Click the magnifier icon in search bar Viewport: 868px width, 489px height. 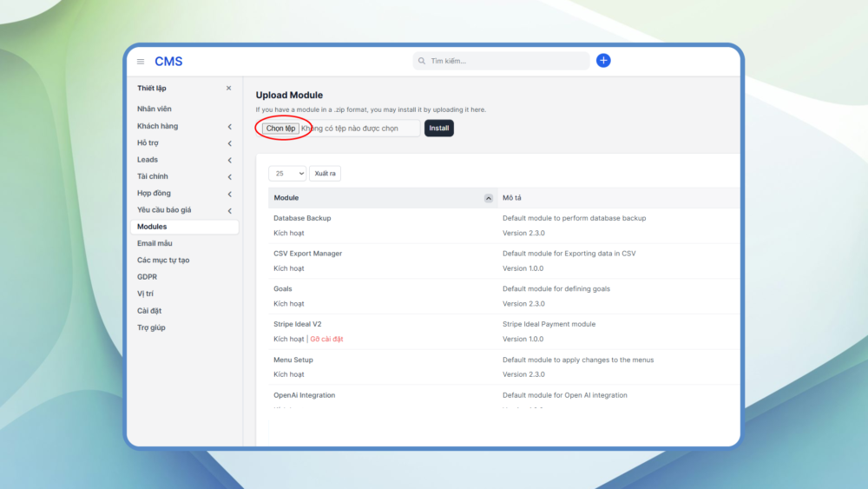422,61
